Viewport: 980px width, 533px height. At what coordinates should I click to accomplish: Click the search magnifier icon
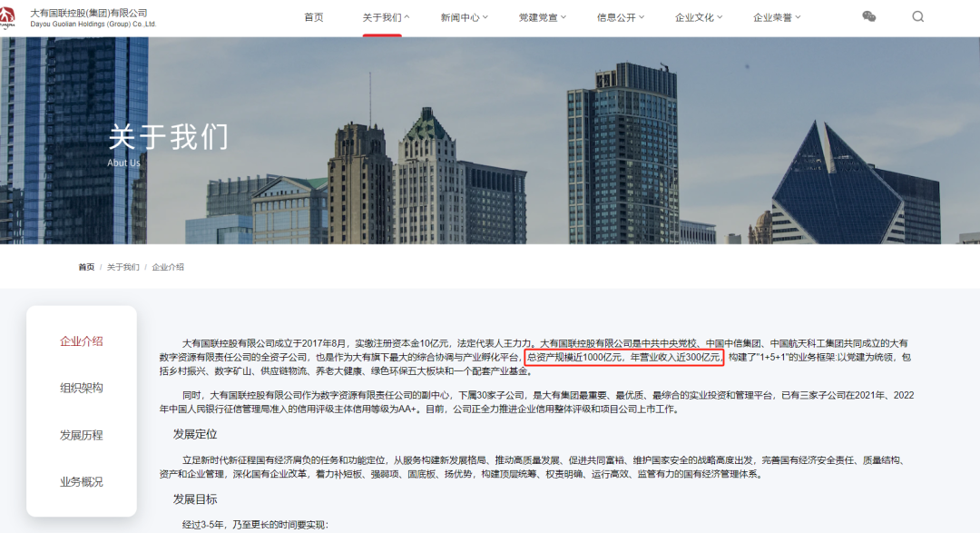pos(917,17)
